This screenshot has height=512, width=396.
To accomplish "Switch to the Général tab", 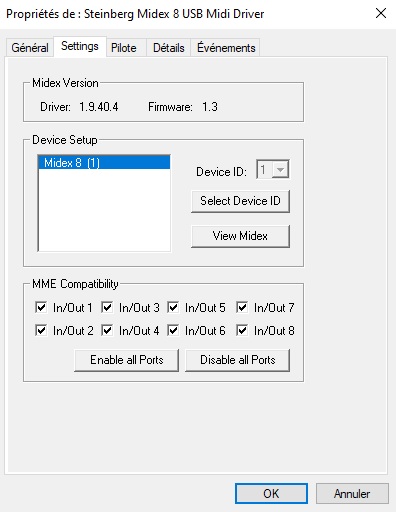I will [30, 48].
